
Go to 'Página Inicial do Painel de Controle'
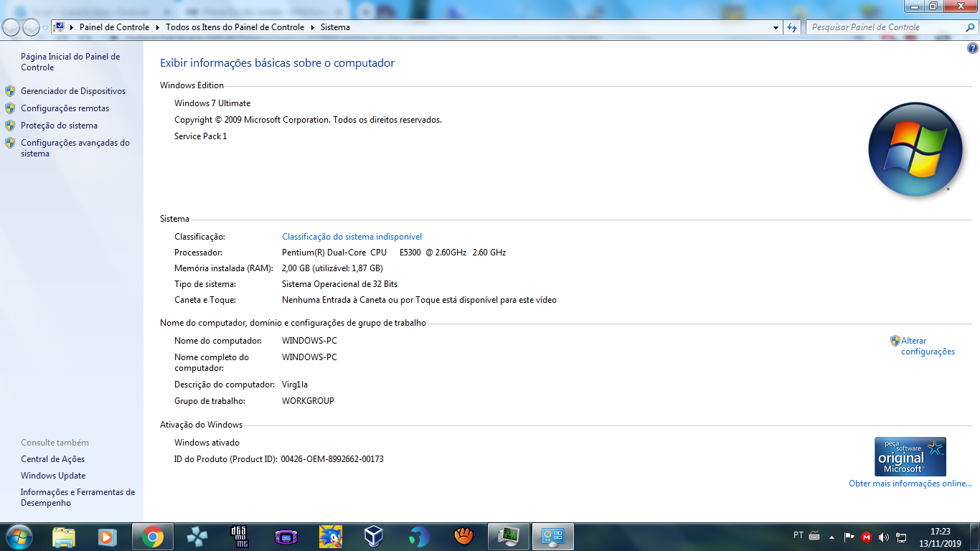tap(70, 62)
